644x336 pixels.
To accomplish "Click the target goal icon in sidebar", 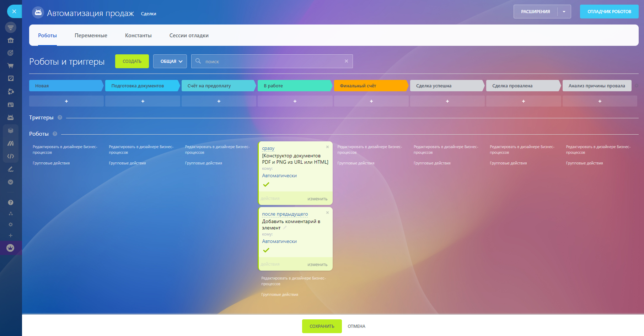I will 11,53.
